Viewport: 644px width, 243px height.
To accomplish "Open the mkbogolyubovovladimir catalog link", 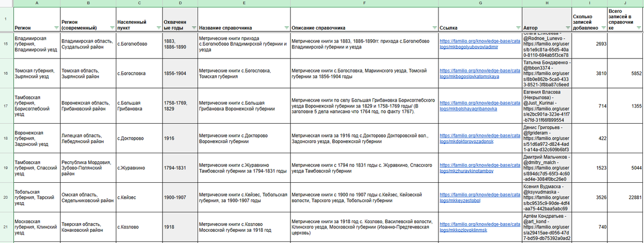I will 480,44.
